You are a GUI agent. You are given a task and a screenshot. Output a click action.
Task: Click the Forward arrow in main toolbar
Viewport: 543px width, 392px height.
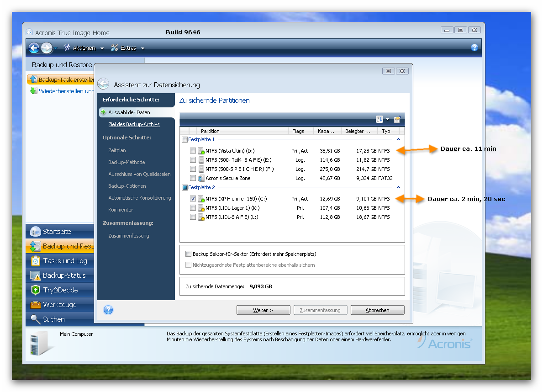click(47, 48)
